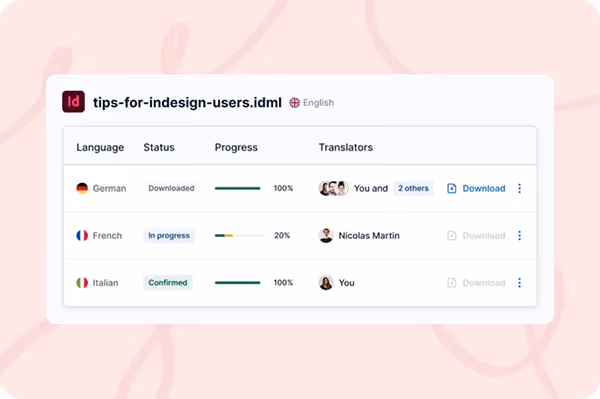Open the three-dot menu in the Italian row
The height and width of the screenshot is (399, 600).
click(519, 283)
